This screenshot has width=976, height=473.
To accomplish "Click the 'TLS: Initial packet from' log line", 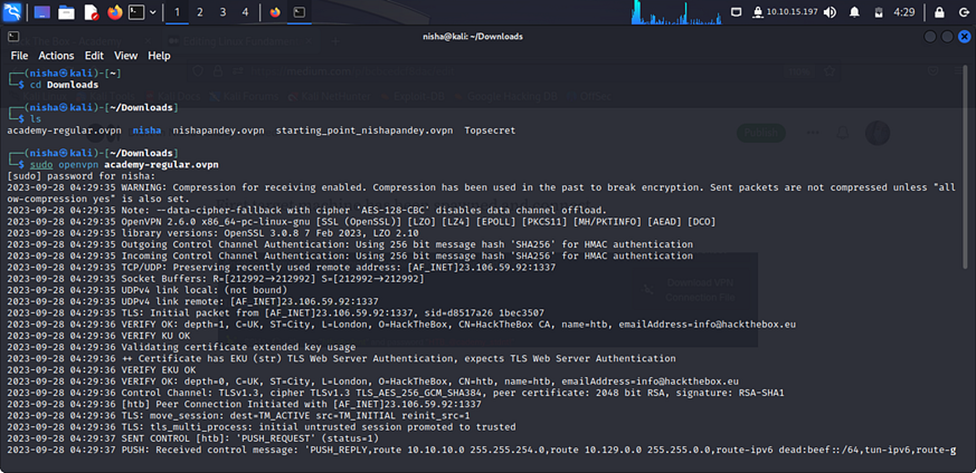I will 276,312.
